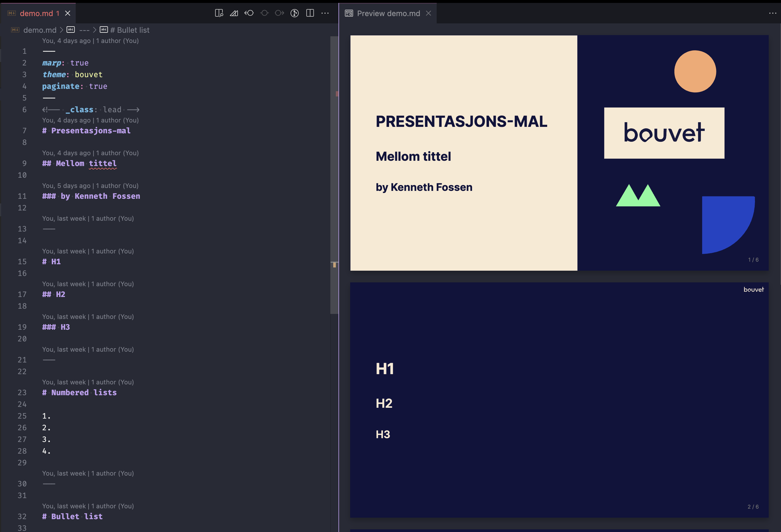Open the GitLens blame above '## Mellom tittel'
The width and height of the screenshot is (781, 532).
point(90,153)
